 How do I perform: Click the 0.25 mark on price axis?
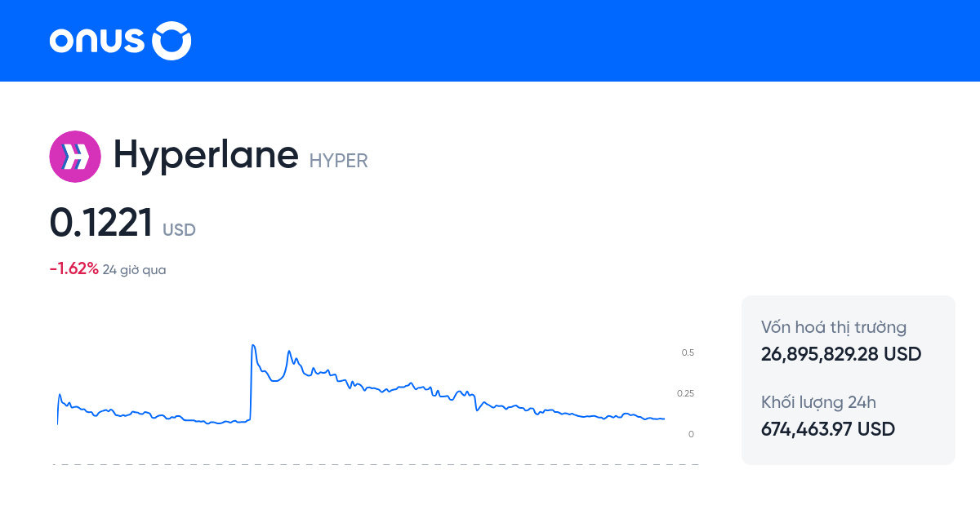click(x=686, y=392)
